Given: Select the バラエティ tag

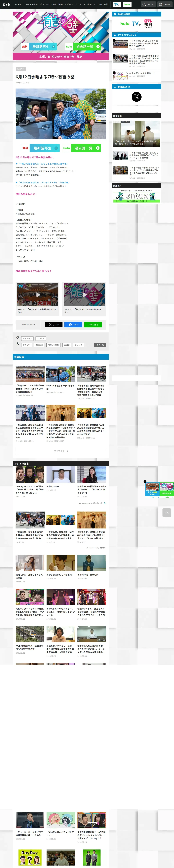Looking at the screenshot, I should click(27, 338).
